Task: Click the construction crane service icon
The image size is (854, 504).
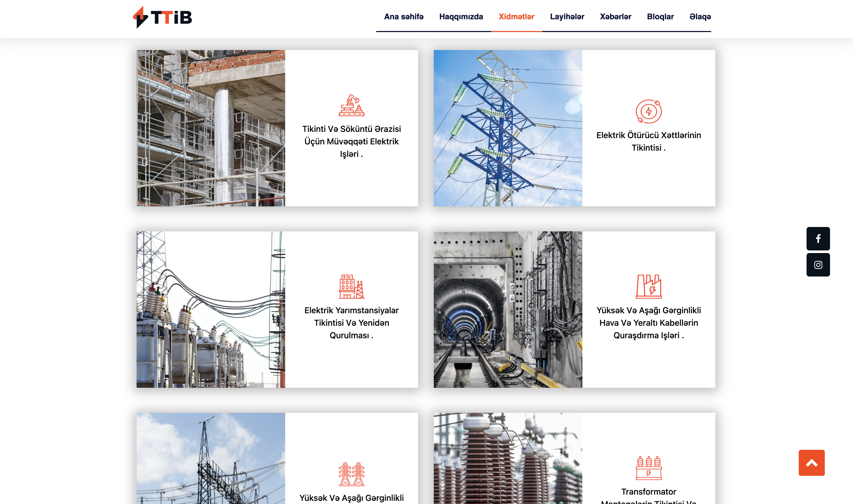Action: click(351, 106)
